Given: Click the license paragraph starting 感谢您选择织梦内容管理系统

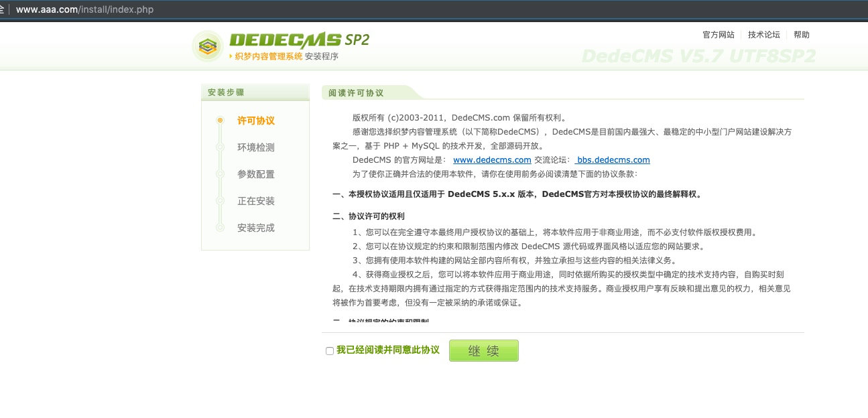Looking at the screenshot, I should pos(562,139).
